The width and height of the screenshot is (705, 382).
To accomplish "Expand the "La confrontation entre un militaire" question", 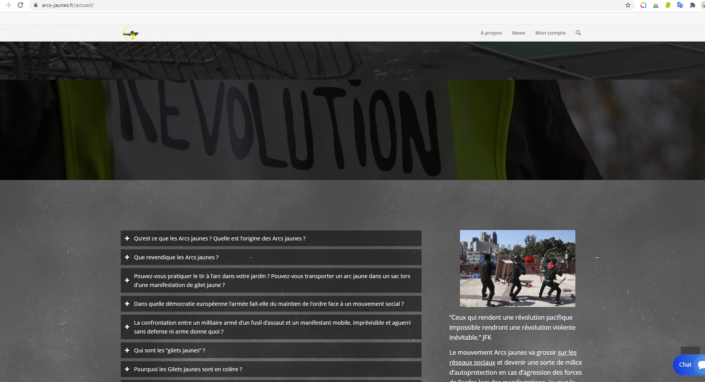I will (271, 327).
